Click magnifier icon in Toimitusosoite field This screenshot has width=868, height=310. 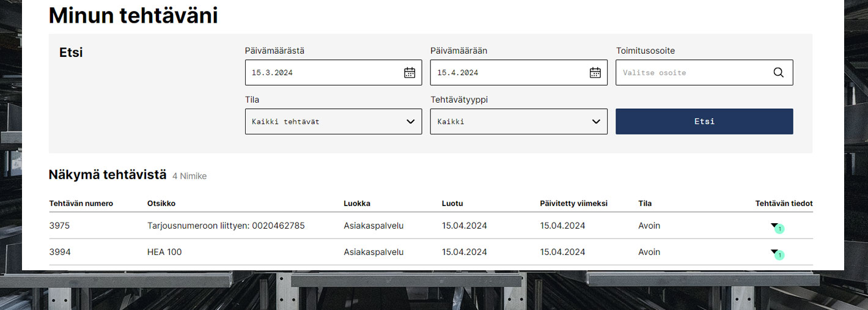(778, 73)
